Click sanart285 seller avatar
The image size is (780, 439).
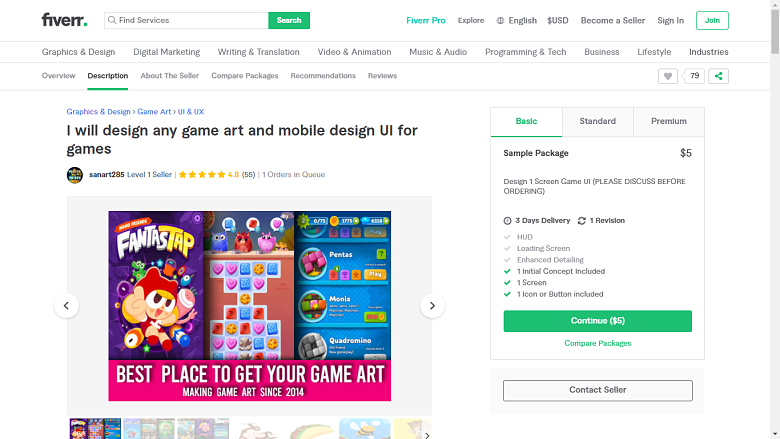click(x=75, y=175)
